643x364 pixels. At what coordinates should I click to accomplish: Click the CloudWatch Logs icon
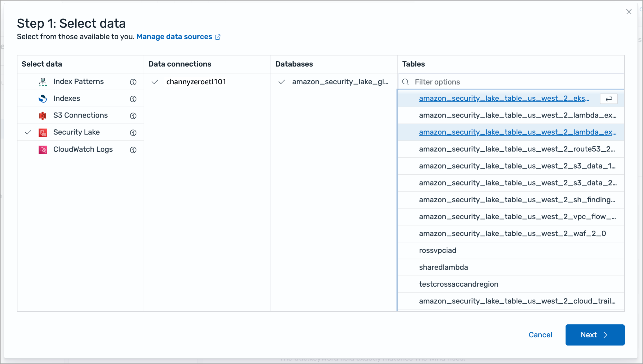(43, 150)
